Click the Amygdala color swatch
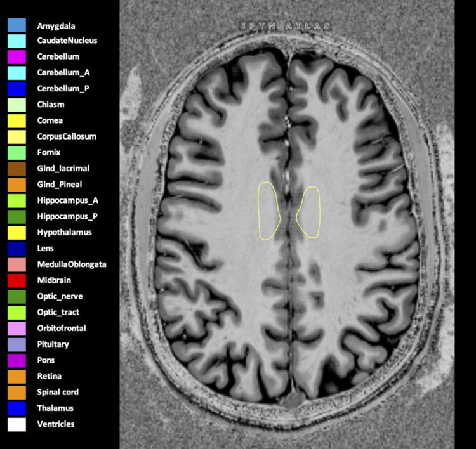 click(17, 25)
